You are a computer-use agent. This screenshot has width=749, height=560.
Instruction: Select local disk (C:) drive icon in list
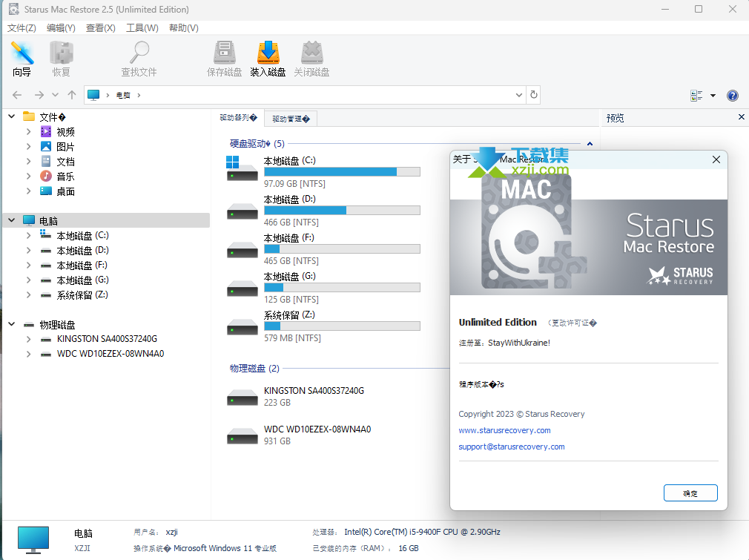point(242,169)
